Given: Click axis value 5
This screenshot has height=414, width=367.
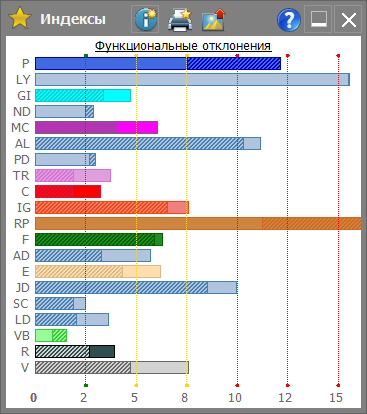Looking at the screenshot, I should (x=134, y=398).
